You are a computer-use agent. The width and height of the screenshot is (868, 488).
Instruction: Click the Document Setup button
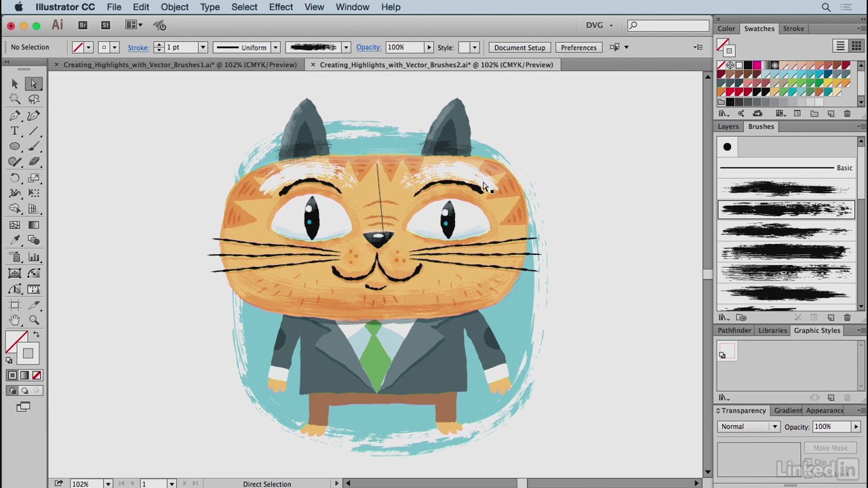pos(519,47)
